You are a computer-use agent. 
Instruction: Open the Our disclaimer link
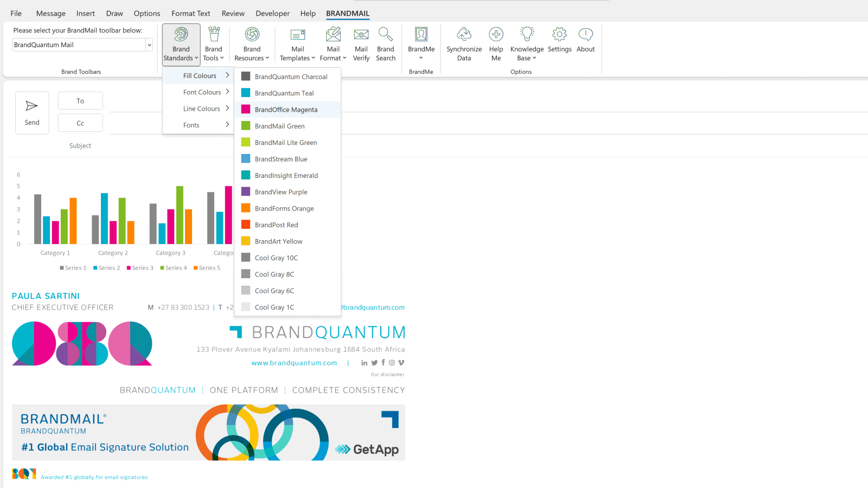click(x=387, y=375)
